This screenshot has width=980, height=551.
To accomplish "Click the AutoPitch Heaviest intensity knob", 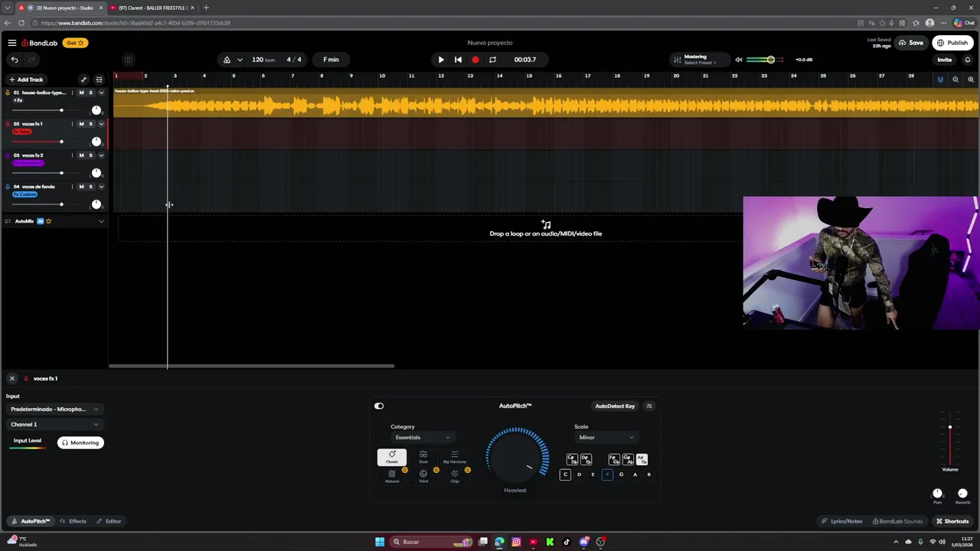I will pyautogui.click(x=516, y=455).
